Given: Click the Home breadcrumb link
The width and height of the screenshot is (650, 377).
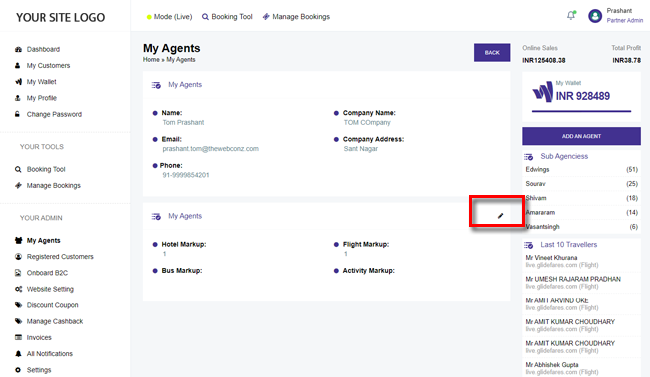Looking at the screenshot, I should pos(151,60).
